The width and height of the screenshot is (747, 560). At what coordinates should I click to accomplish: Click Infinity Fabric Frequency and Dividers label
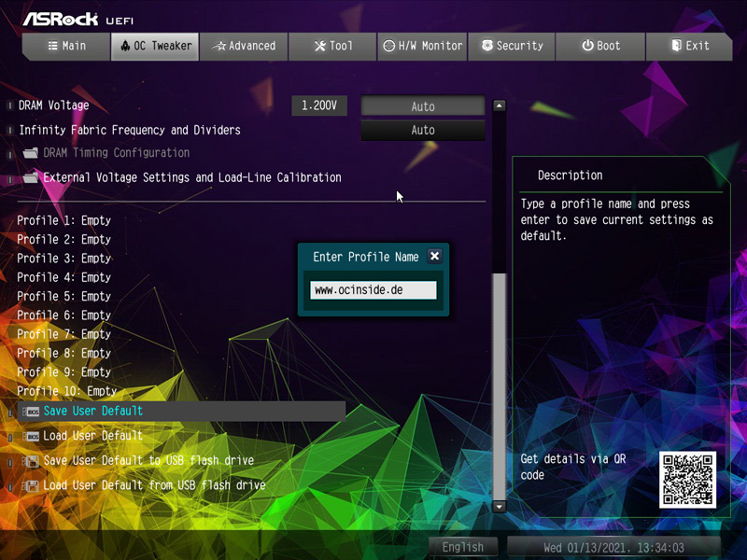coord(130,130)
